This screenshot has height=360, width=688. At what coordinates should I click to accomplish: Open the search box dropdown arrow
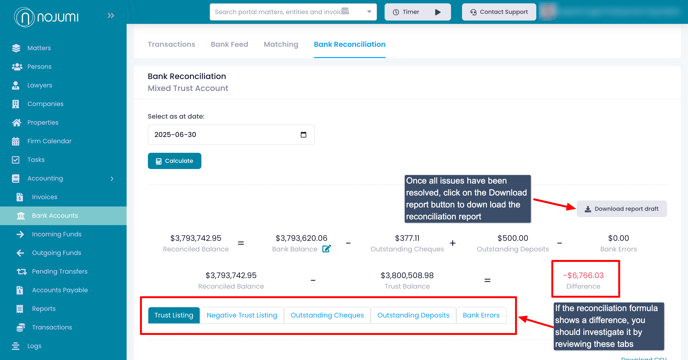tap(369, 12)
